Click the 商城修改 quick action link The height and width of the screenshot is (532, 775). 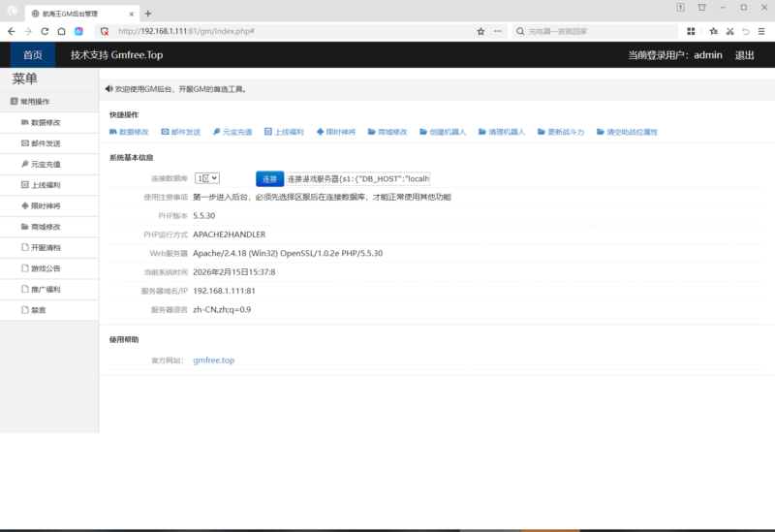387,132
